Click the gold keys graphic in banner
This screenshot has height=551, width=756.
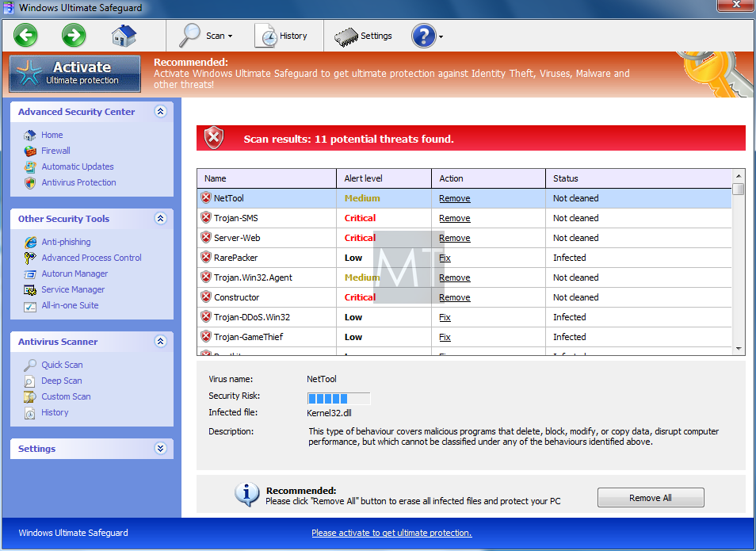(716, 74)
